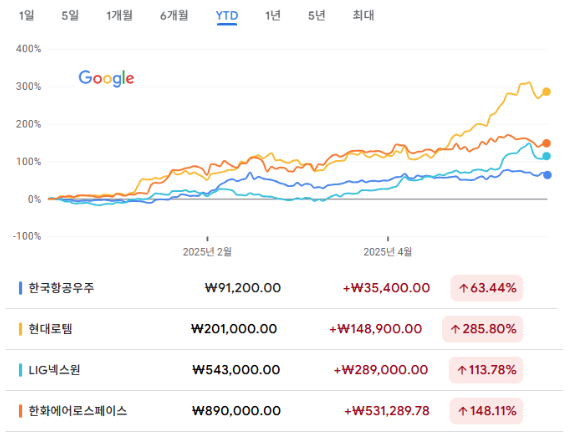The image size is (572, 438).
Task: Click the 285.80% gain badge
Action: tap(483, 329)
